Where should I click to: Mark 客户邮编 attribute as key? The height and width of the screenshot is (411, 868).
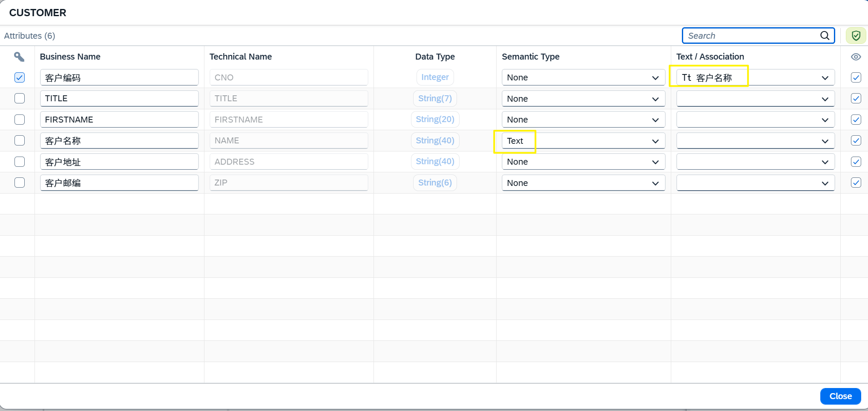(x=20, y=183)
